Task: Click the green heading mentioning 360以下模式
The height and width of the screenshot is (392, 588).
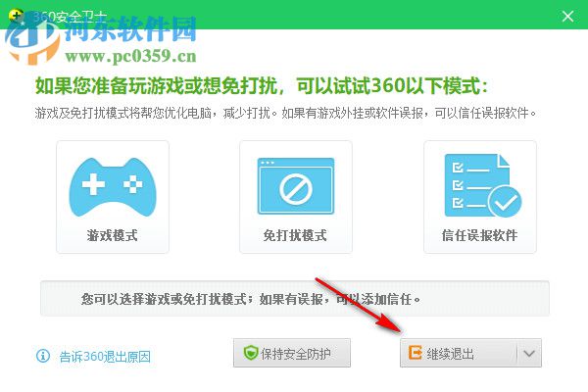Action: 262,86
